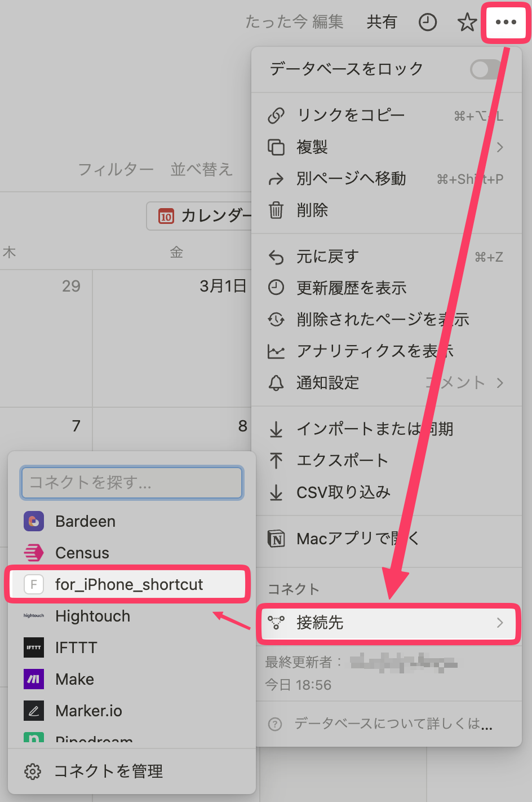Select Make connection

[132, 679]
